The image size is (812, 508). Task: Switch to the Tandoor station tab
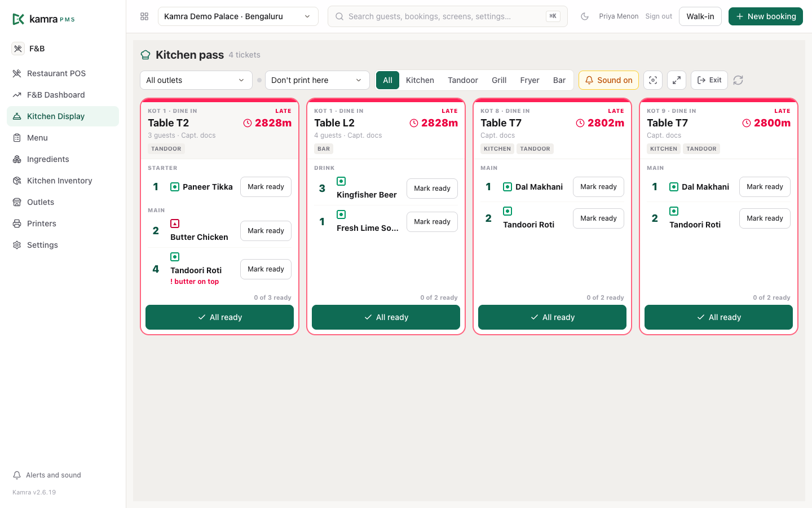(463, 80)
